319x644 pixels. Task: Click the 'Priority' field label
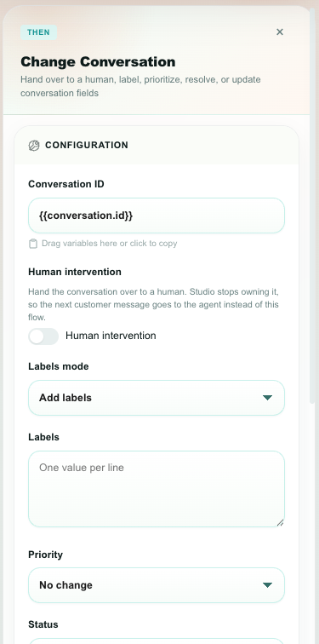(46, 555)
